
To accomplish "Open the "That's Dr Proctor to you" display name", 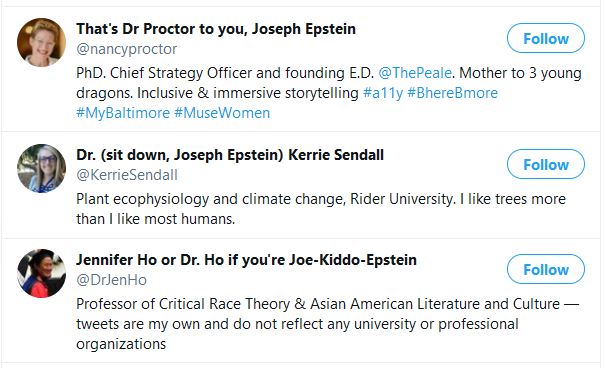I will pyautogui.click(x=216, y=29).
